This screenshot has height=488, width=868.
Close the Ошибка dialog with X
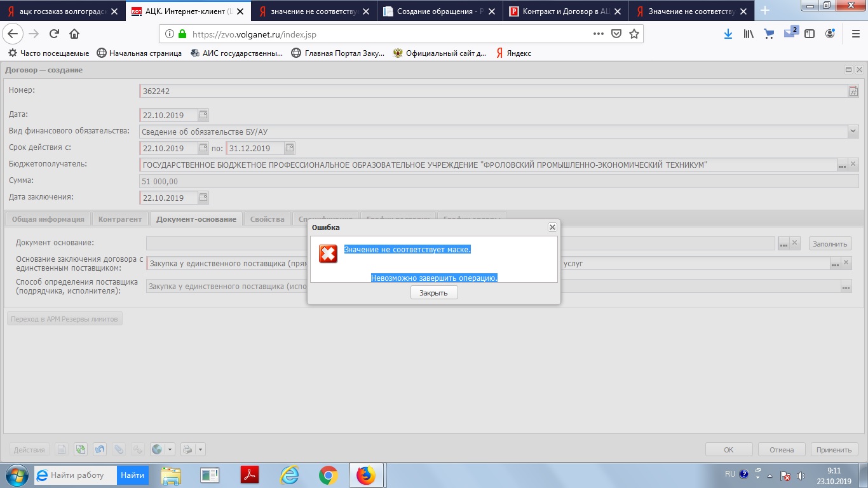552,227
